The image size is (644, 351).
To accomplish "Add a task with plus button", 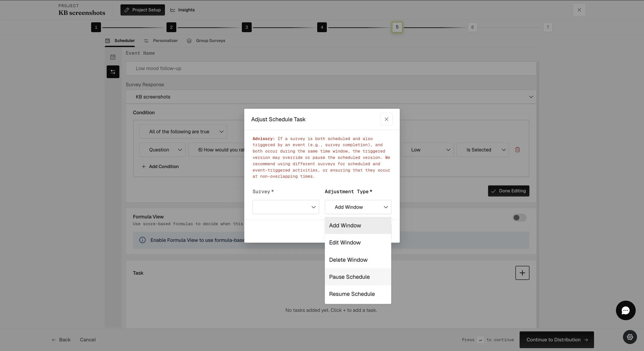I will click(522, 273).
